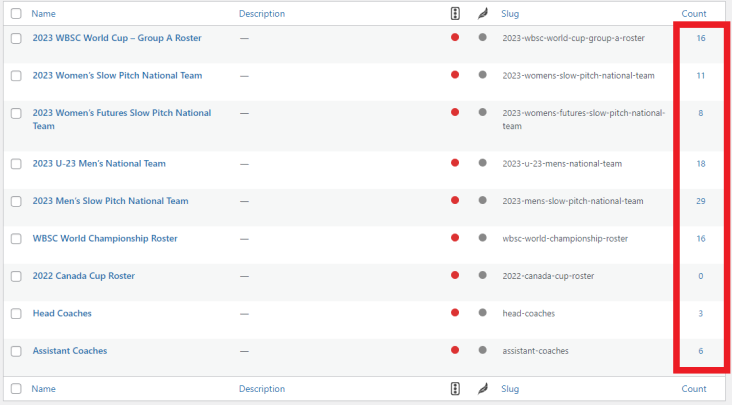The width and height of the screenshot is (732, 405).
Task: Tick the Head Coaches checkbox
Action: pyautogui.click(x=16, y=314)
